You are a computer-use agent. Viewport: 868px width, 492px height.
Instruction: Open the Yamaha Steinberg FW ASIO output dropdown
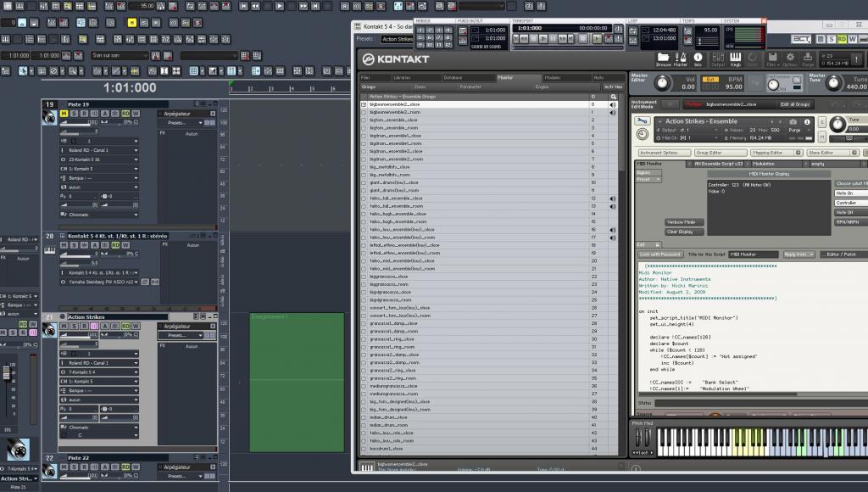click(x=100, y=282)
